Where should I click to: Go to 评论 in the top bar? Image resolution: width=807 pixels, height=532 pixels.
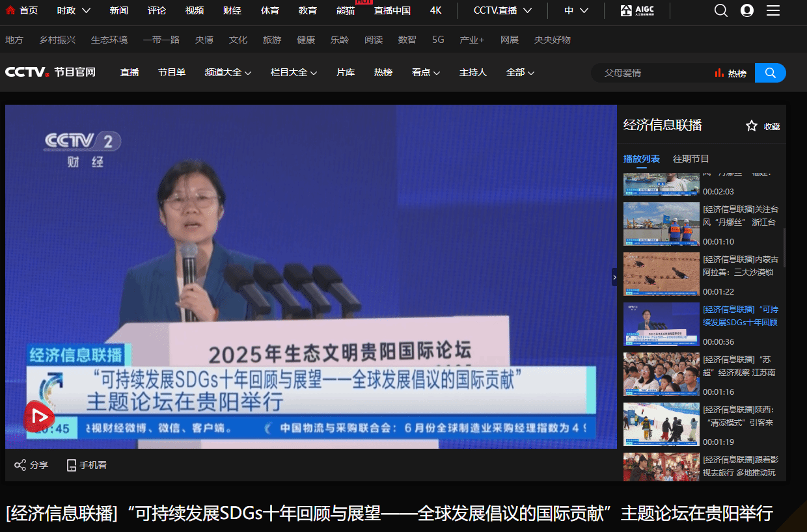[157, 10]
